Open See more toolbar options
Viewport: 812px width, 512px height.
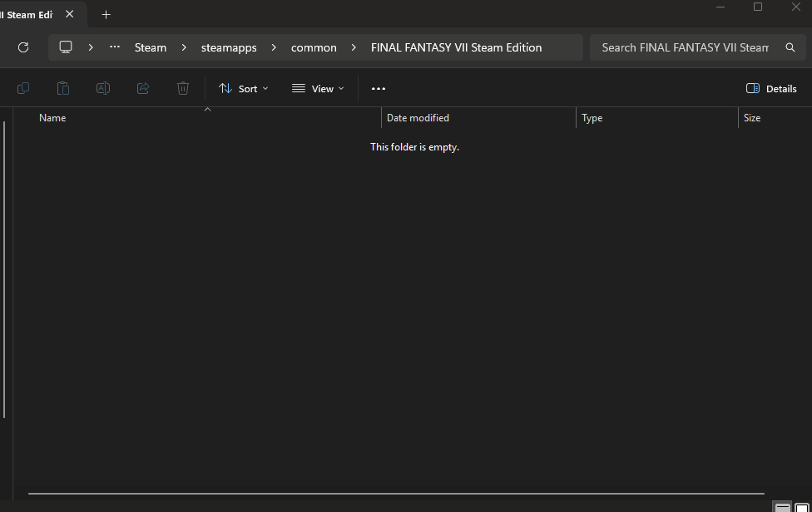(379, 88)
